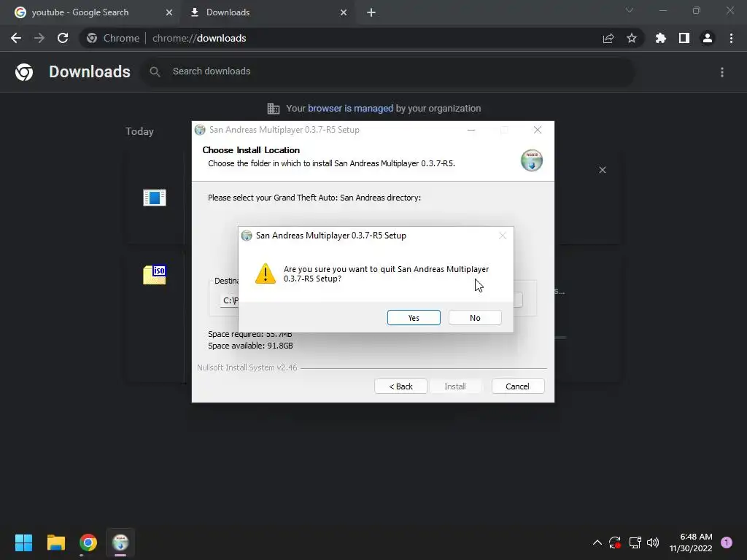
Task: Open the Downloads page more actions menu
Action: (722, 72)
